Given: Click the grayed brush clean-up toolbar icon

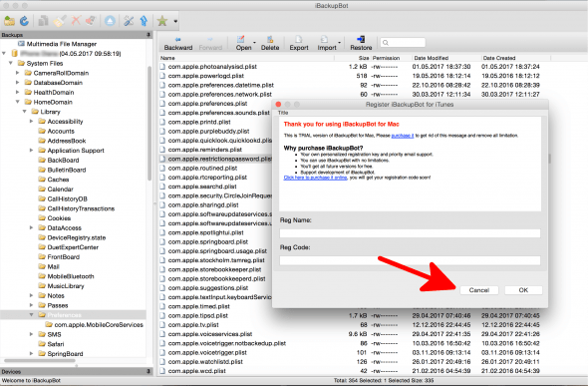Looking at the screenshot, I should pyautogui.click(x=60, y=21).
